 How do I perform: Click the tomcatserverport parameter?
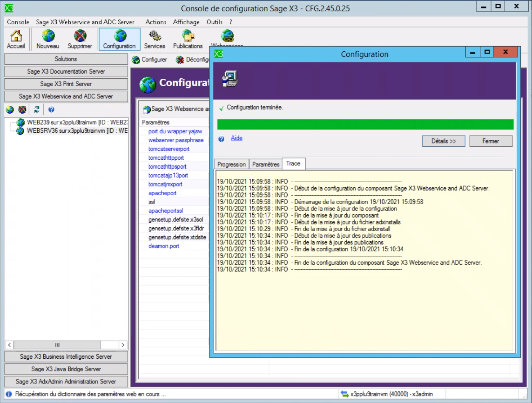[169, 149]
